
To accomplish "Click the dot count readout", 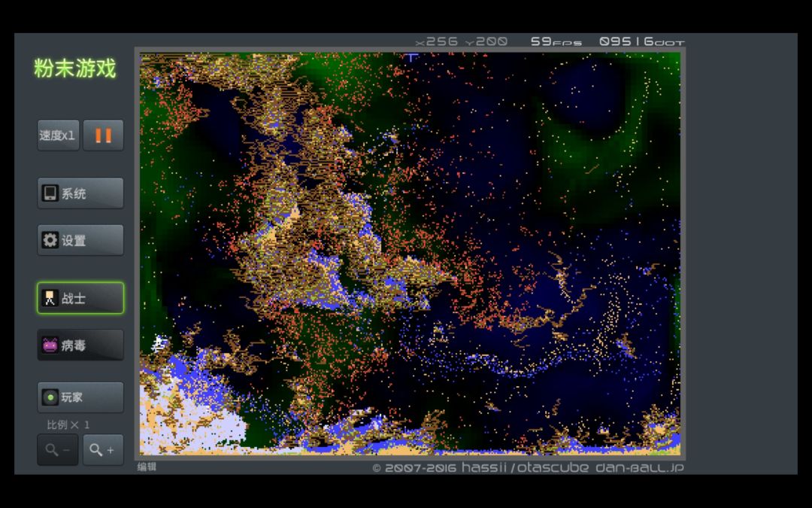I will pyautogui.click(x=641, y=41).
